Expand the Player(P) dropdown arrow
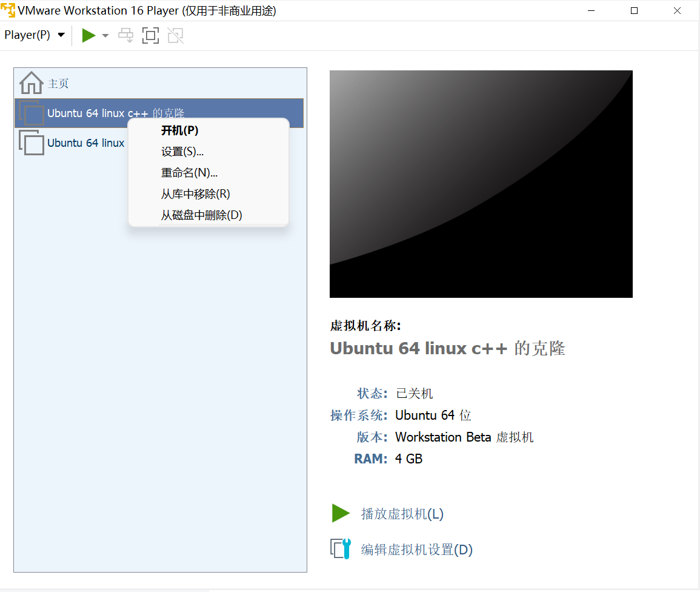 (60, 35)
